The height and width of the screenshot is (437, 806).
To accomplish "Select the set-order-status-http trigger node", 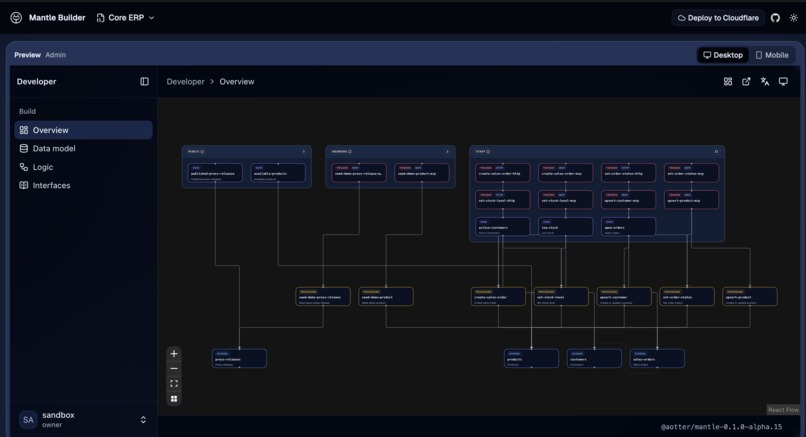I will (628, 173).
